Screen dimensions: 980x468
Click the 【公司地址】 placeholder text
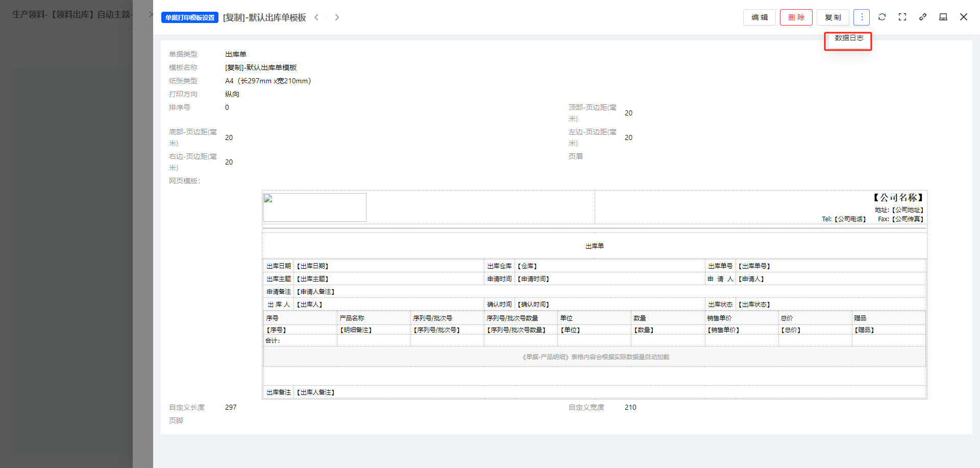908,210
